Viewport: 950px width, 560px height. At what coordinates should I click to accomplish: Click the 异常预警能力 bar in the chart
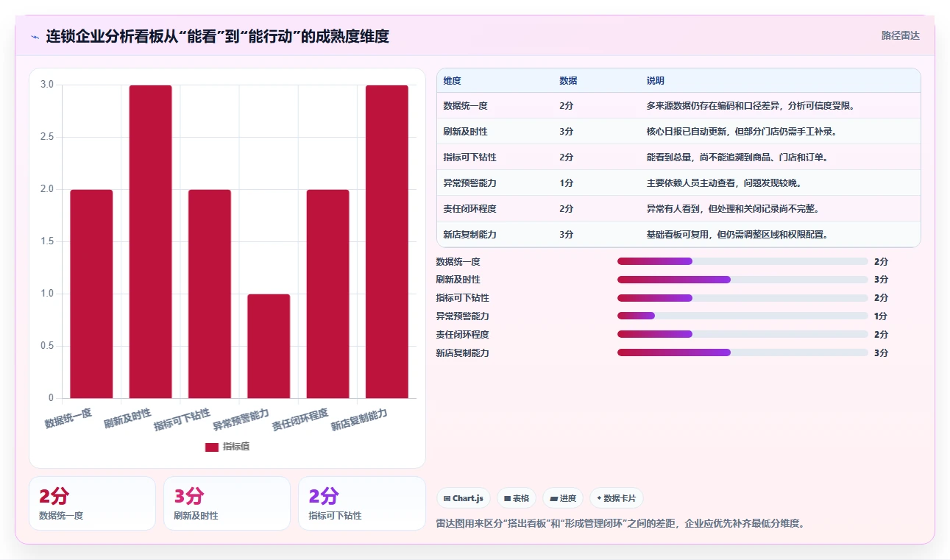coord(269,346)
